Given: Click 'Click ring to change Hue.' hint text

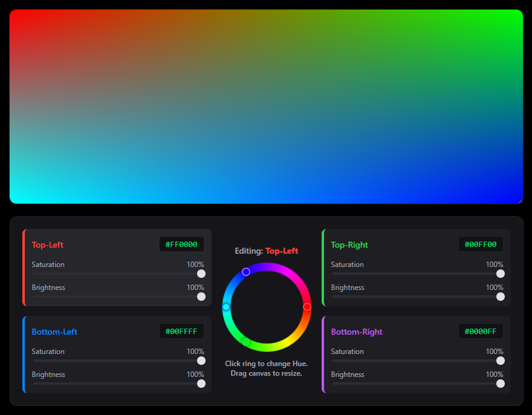Looking at the screenshot, I should tap(267, 364).
